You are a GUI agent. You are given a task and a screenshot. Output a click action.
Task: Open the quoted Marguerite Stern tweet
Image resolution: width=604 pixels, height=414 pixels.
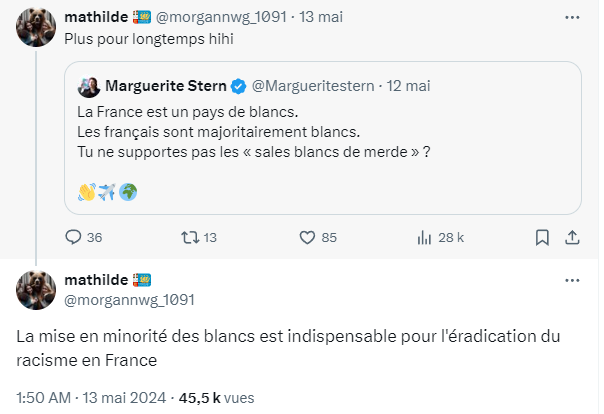tap(322, 140)
